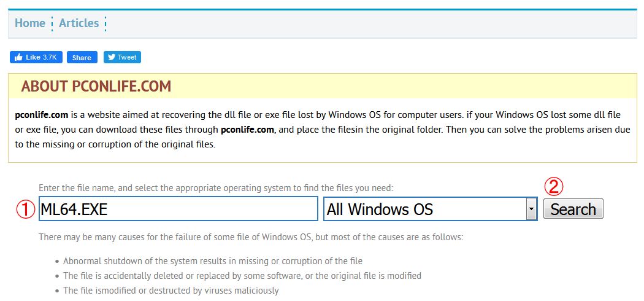Click the 'Abnormal shutdown of the system' bullet
The height and width of the screenshot is (301, 644).
(x=212, y=261)
